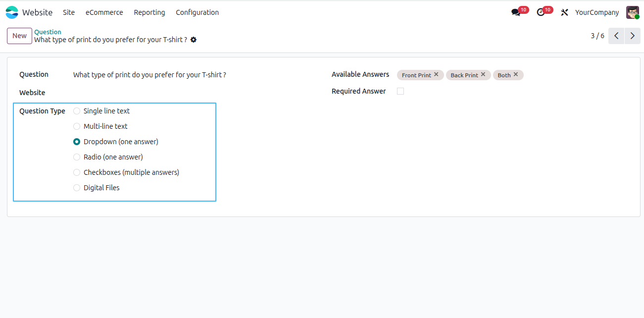Open the eCommerce menu
Screen dimensions: 644x318
pyautogui.click(x=104, y=12)
